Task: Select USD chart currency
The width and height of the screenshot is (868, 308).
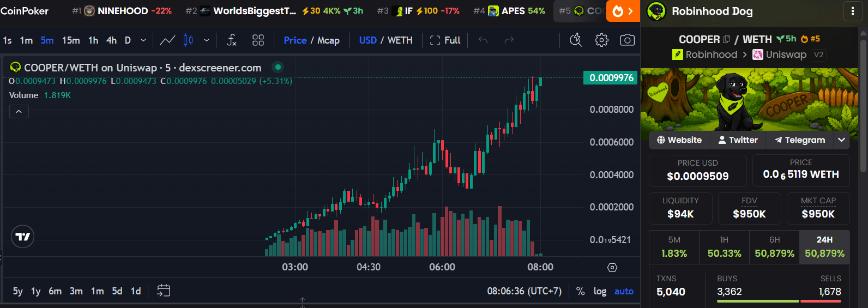Action: pos(367,40)
